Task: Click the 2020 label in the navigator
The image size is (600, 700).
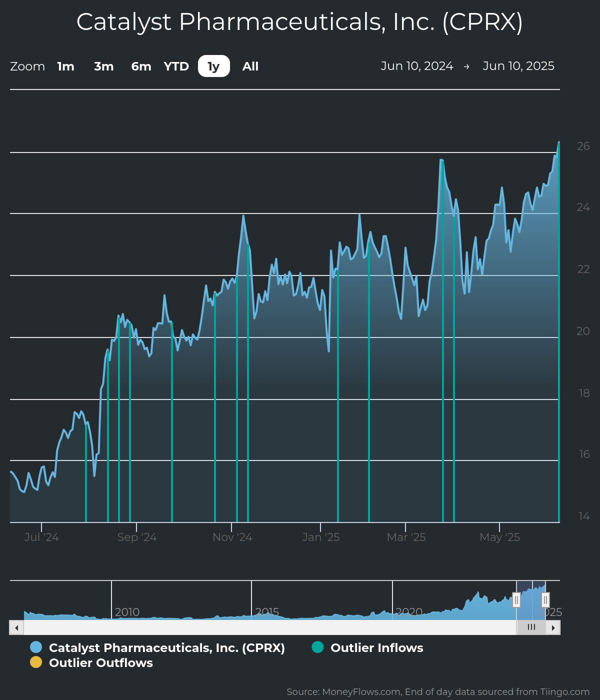Action: click(409, 612)
